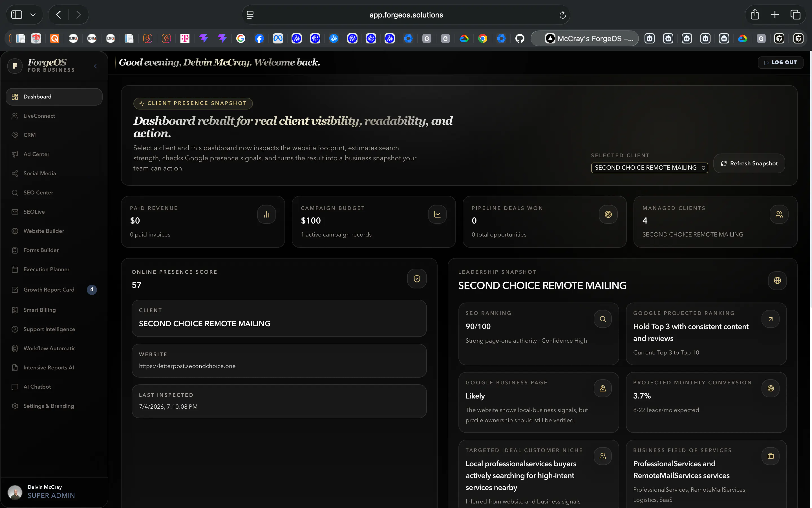Open the Ad Center page

[54, 154]
